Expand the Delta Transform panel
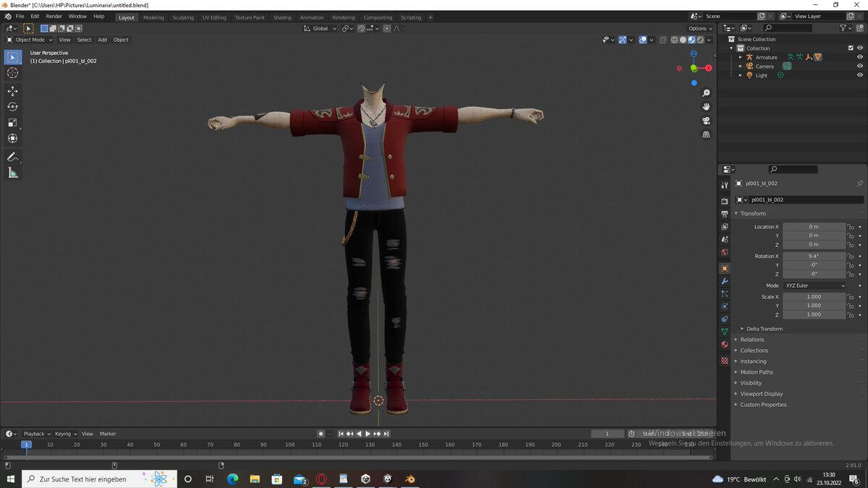868x488 pixels. coord(764,329)
